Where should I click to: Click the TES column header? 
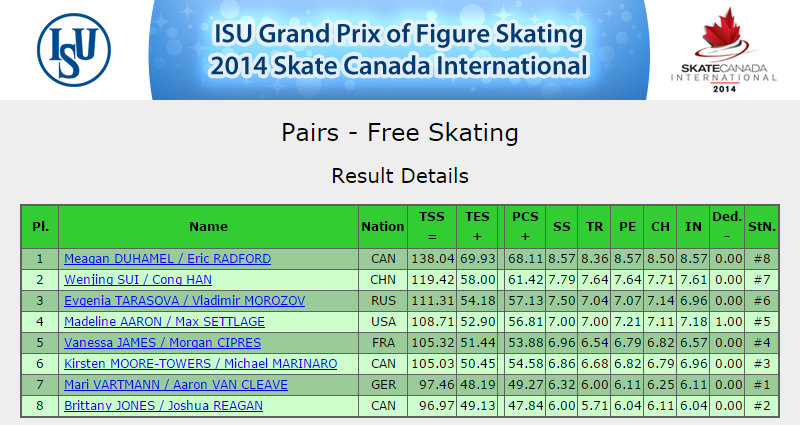click(477, 227)
